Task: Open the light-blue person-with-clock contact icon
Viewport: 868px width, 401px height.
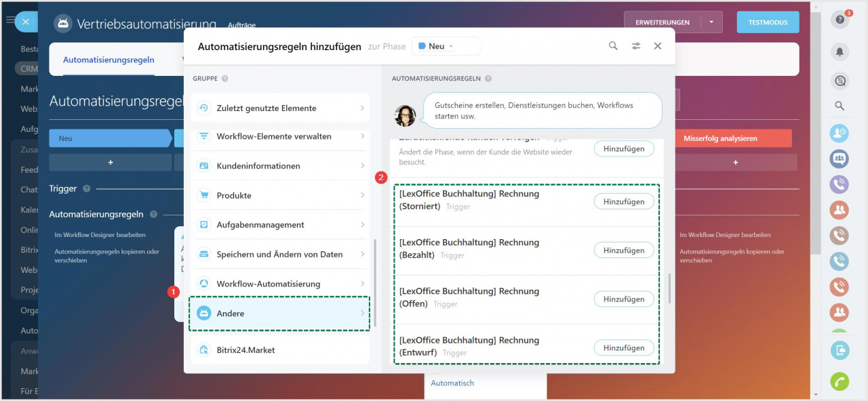Action: pos(840,133)
